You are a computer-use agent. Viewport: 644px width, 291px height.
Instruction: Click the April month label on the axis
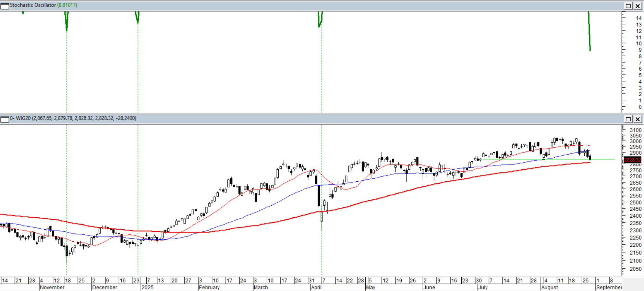click(316, 287)
